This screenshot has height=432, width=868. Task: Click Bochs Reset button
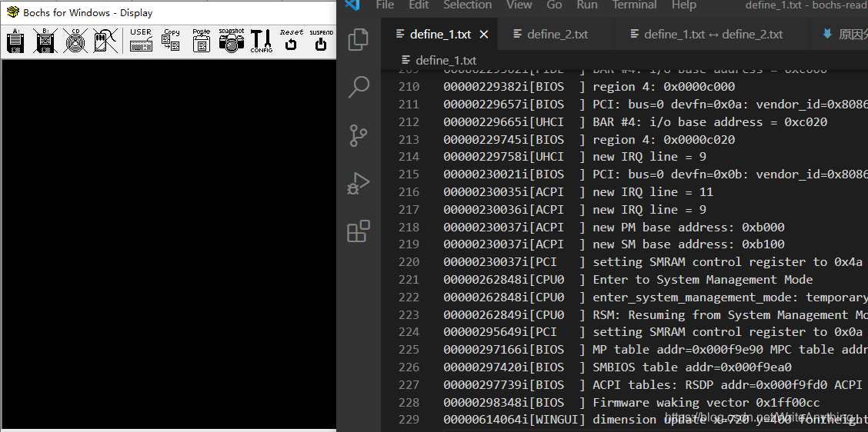pos(291,41)
